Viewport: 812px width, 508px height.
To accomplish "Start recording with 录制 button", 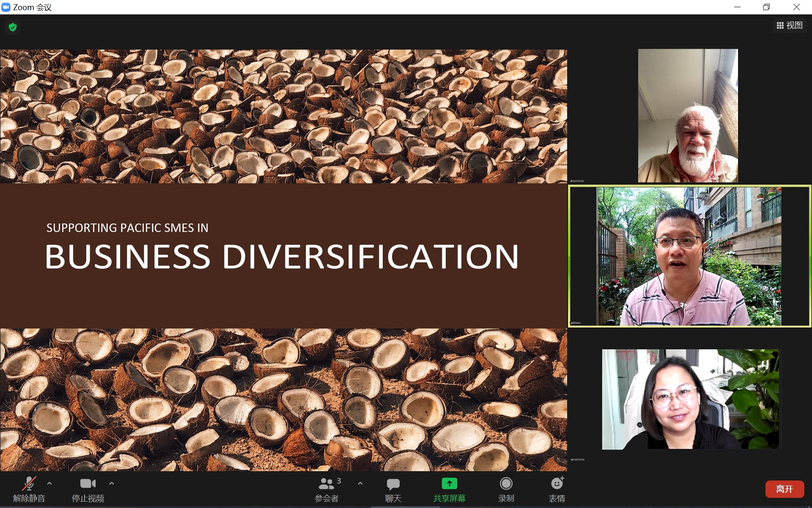I will (506, 489).
